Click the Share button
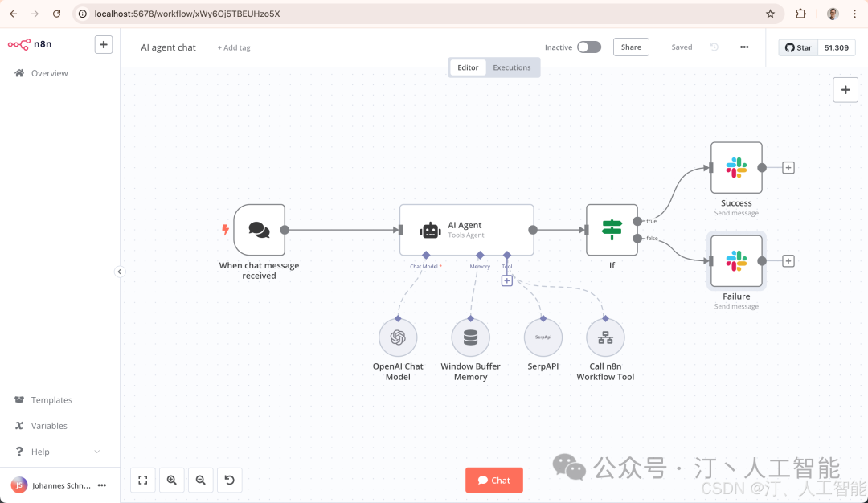Image resolution: width=868 pixels, height=503 pixels. coord(631,47)
